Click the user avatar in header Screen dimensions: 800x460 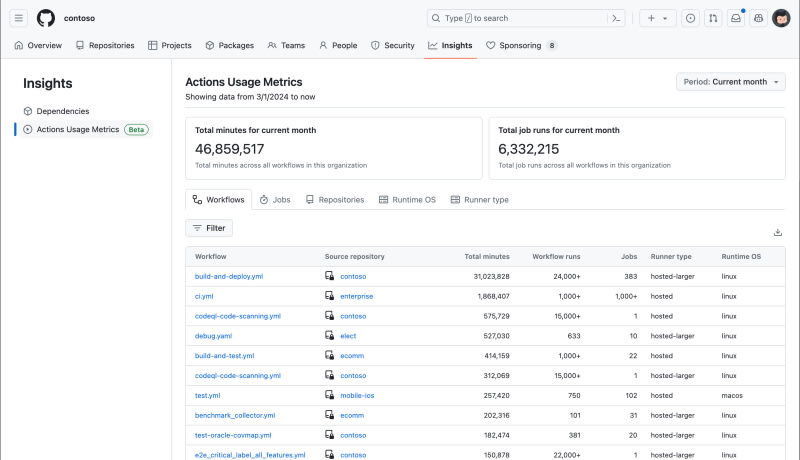(781, 18)
